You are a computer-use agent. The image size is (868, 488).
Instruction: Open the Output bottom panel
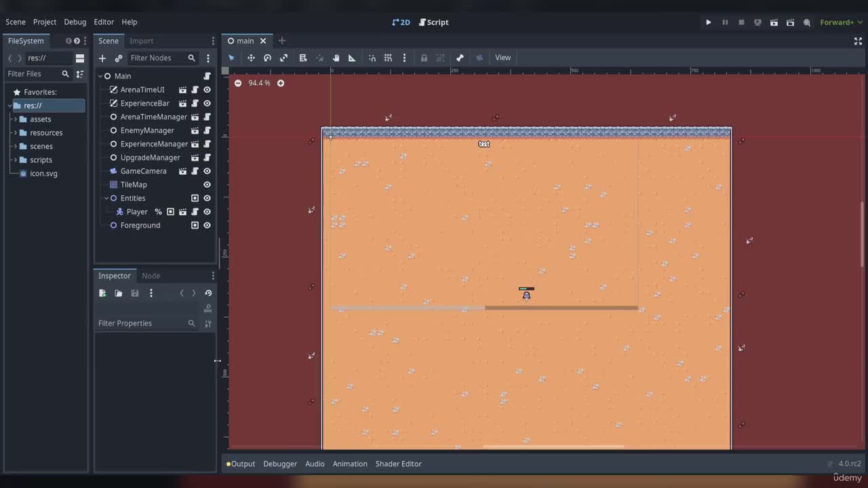(x=241, y=464)
